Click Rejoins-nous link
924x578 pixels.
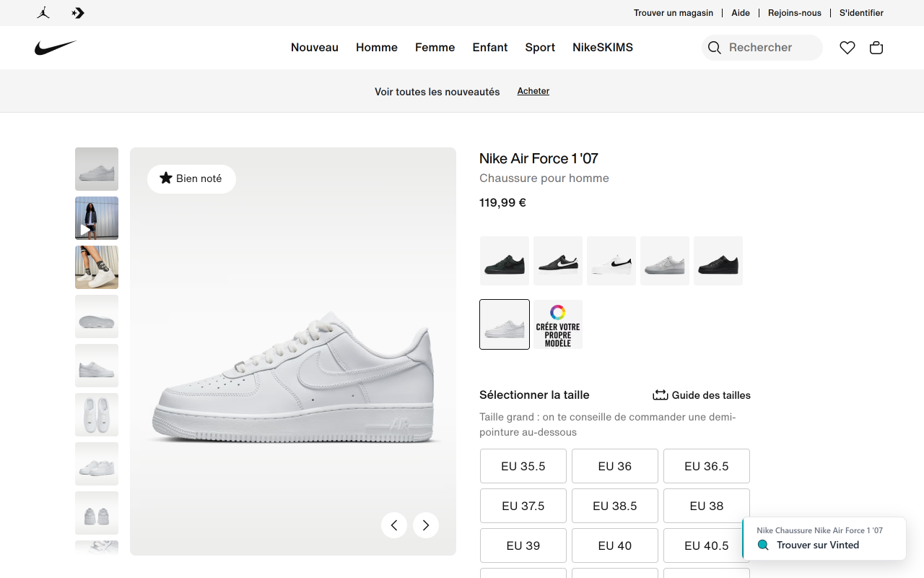(x=795, y=13)
